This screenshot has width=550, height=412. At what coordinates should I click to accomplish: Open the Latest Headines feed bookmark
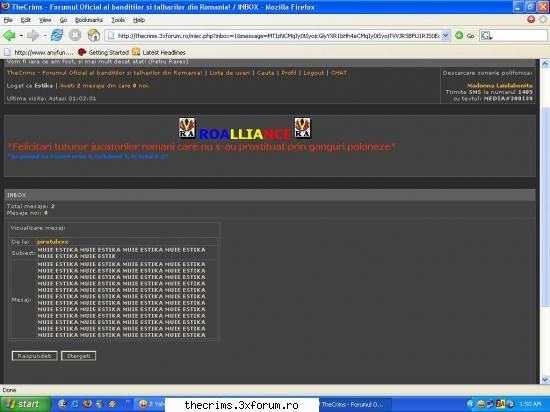[159, 53]
